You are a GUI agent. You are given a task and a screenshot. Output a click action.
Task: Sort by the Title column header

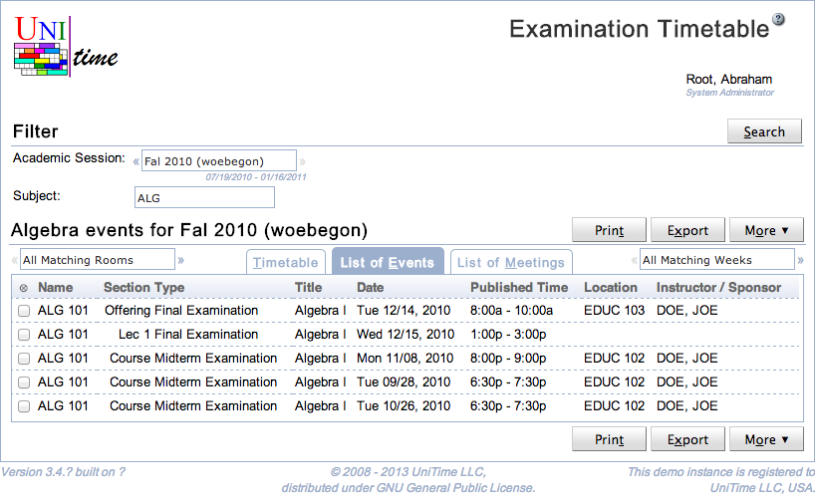click(x=308, y=287)
